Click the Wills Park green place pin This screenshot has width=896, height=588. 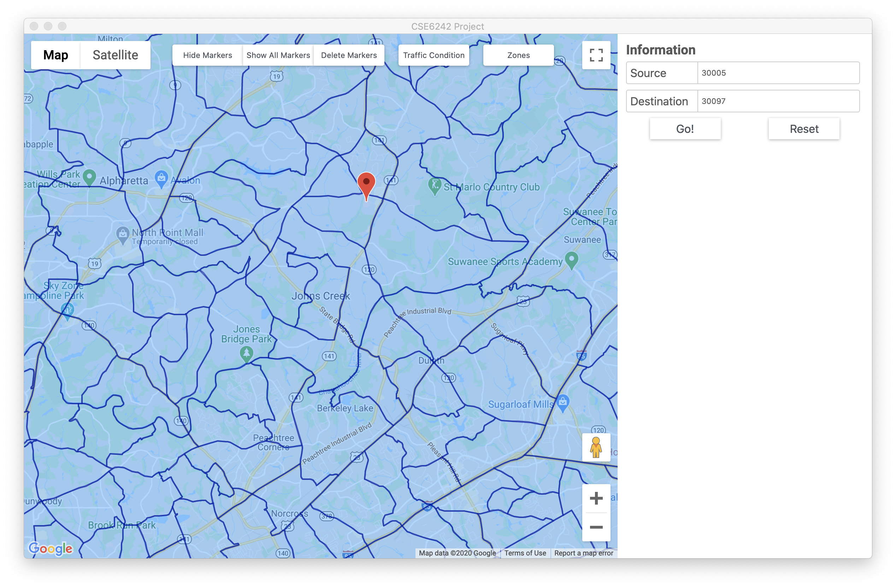point(89,177)
